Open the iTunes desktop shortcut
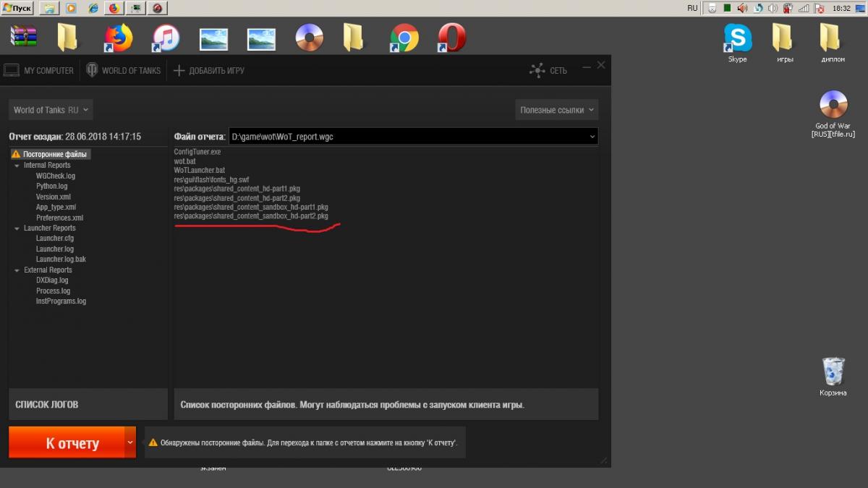868x488 pixels. [166, 38]
